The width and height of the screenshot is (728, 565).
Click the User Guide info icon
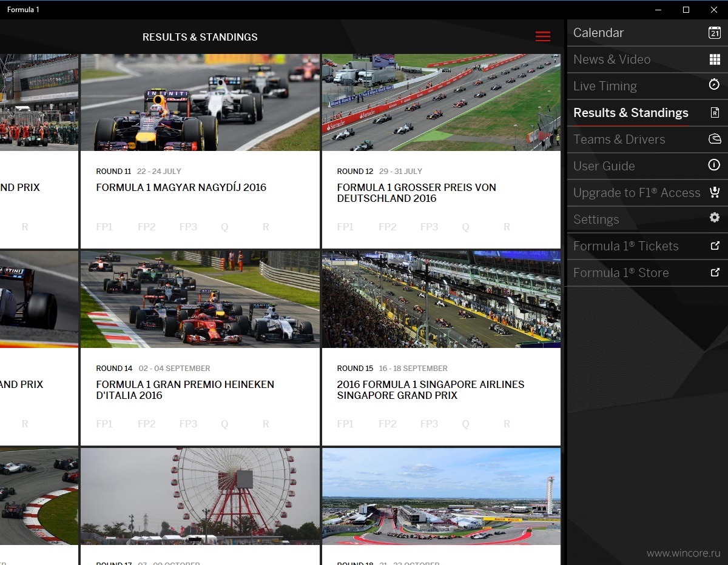pyautogui.click(x=715, y=165)
